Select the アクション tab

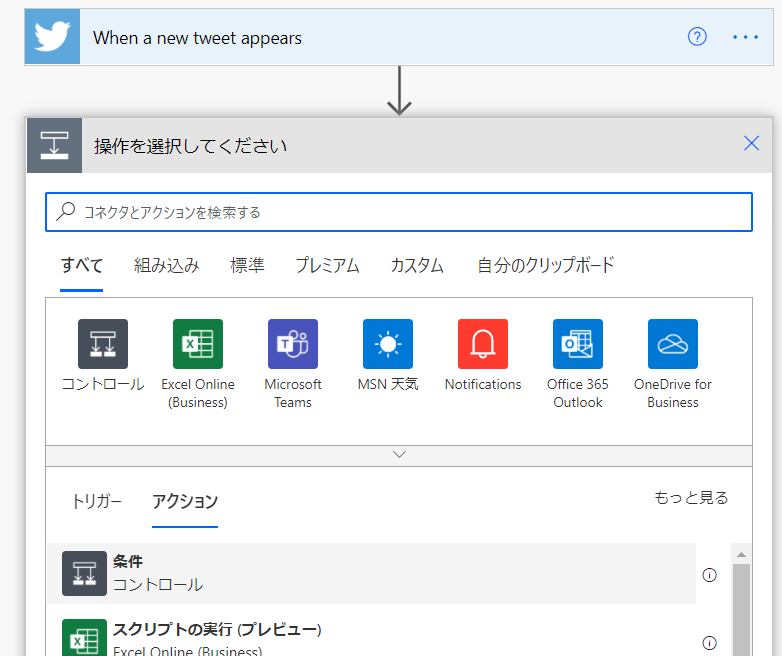pos(185,501)
